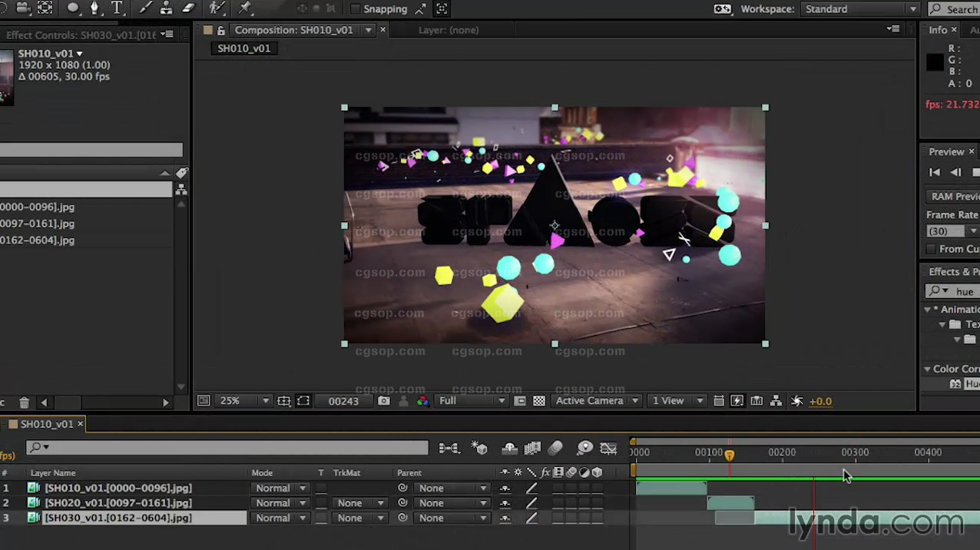Select the Pen tool in toolbar
The height and width of the screenshot is (550, 980).
tap(94, 8)
